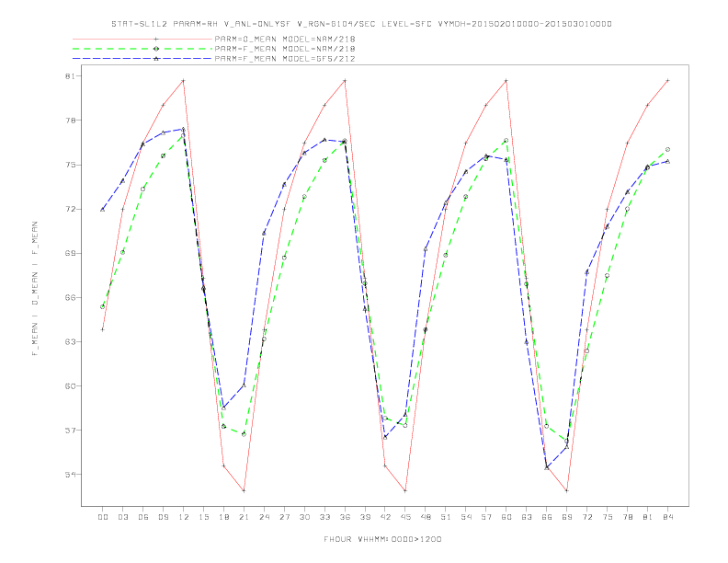Select legend label PARM=O_MEAN MODEL=NAM/218

(x=285, y=39)
